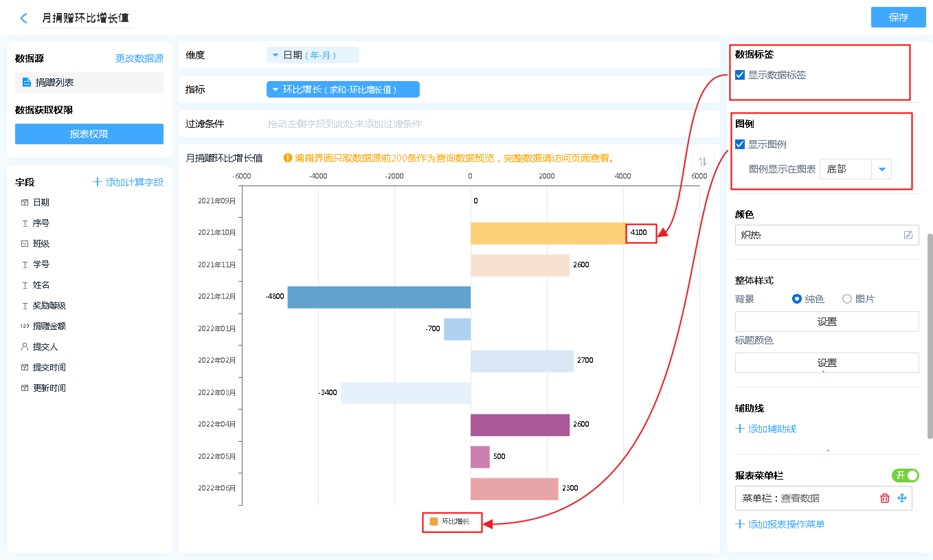Click the sort icon above the chart

[x=702, y=162]
